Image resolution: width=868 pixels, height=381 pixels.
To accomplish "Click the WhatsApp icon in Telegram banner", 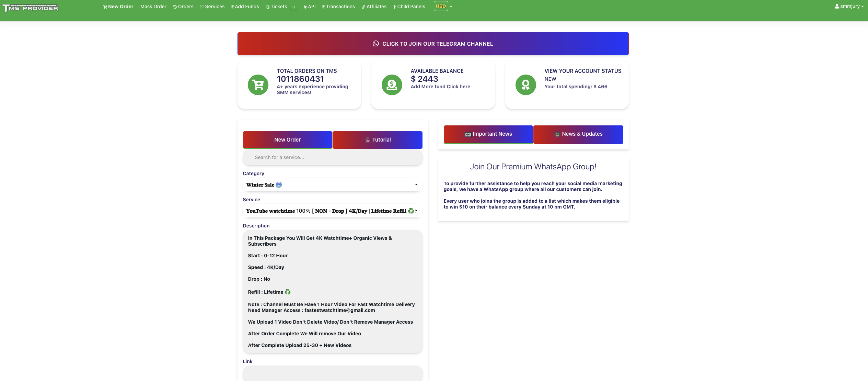I will (376, 44).
